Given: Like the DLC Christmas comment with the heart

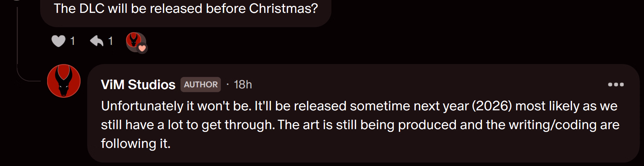Looking at the screenshot, I should click(x=58, y=41).
